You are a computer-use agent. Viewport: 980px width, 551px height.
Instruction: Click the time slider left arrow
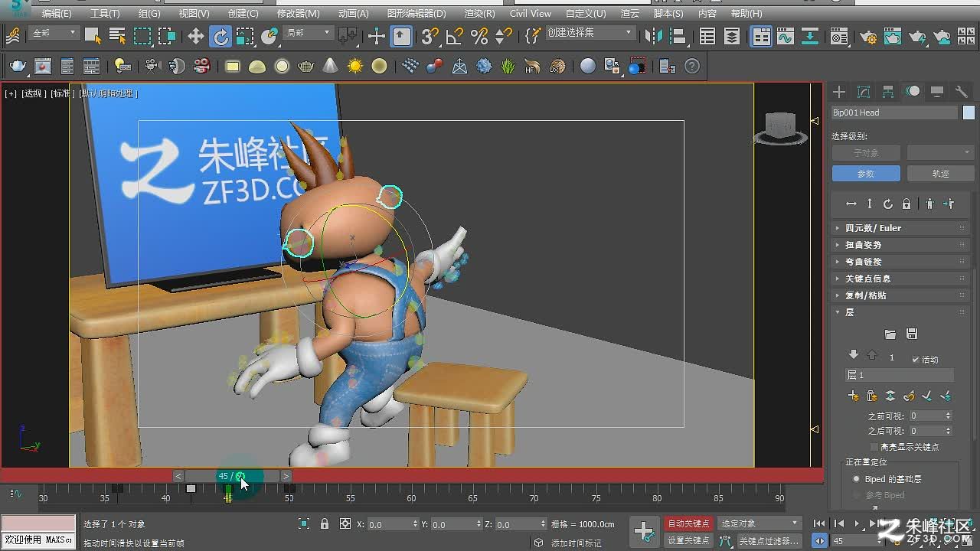pyautogui.click(x=178, y=476)
